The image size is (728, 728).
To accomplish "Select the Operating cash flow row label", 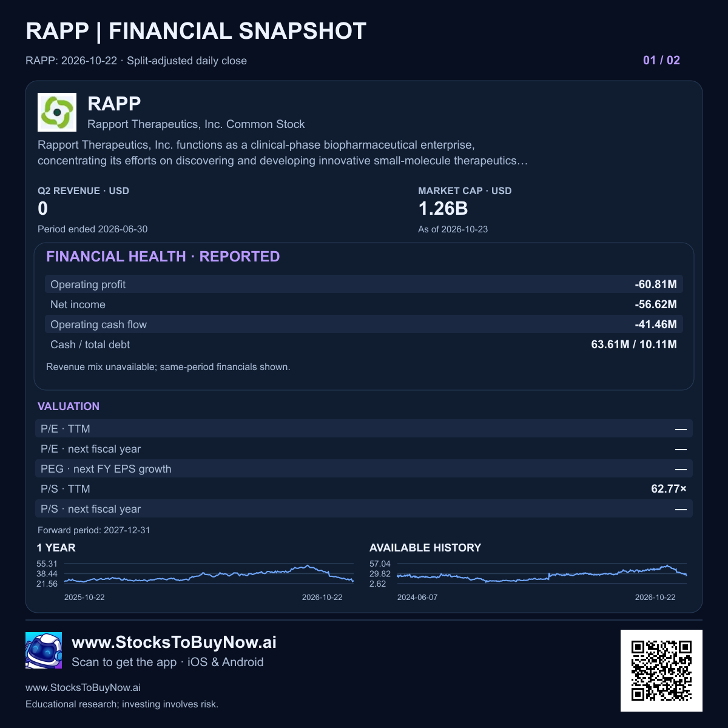I will pyautogui.click(x=98, y=325).
